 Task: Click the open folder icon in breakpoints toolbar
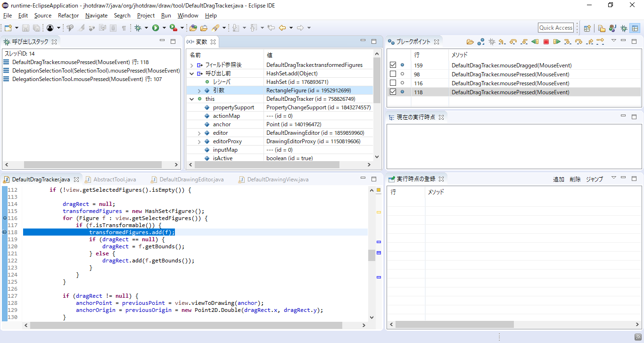click(470, 42)
